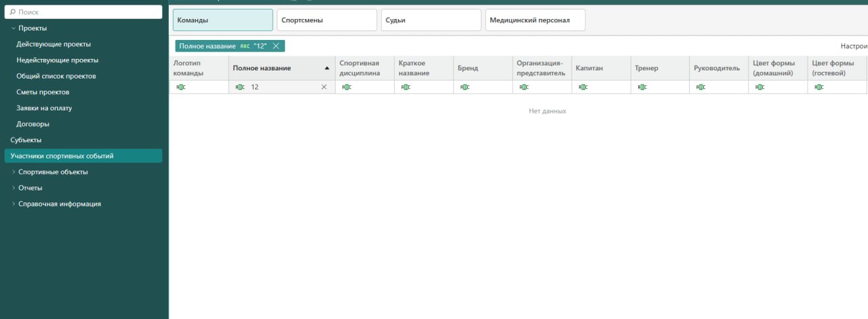Open filter type icon in Спортивная дисциплина column

[347, 87]
